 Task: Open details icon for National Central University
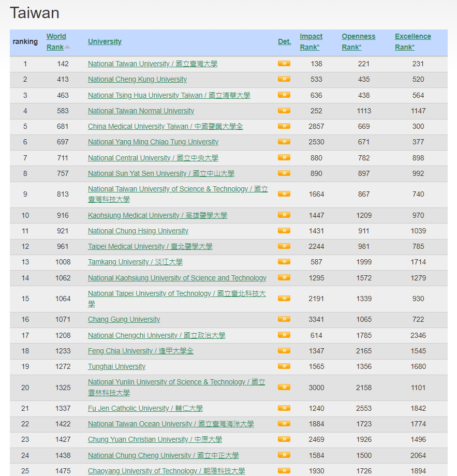284,157
